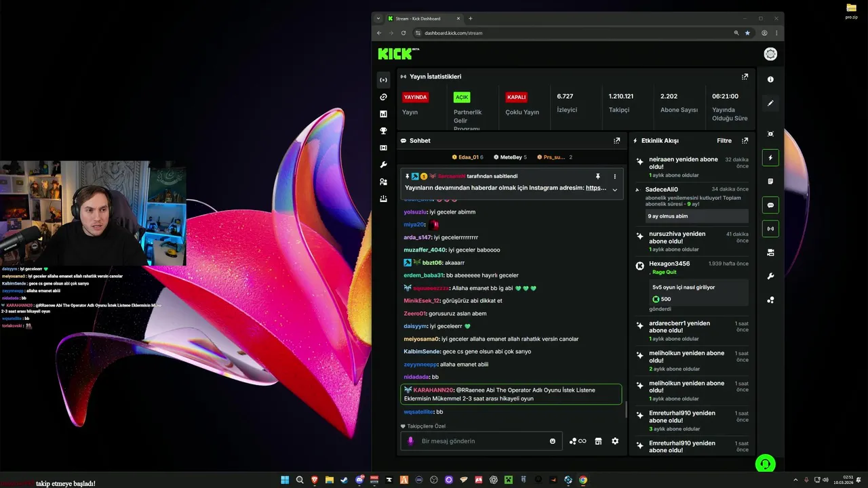This screenshot has width=868, height=488.
Task: Select top gifter Edaa_01
Action: click(x=467, y=157)
